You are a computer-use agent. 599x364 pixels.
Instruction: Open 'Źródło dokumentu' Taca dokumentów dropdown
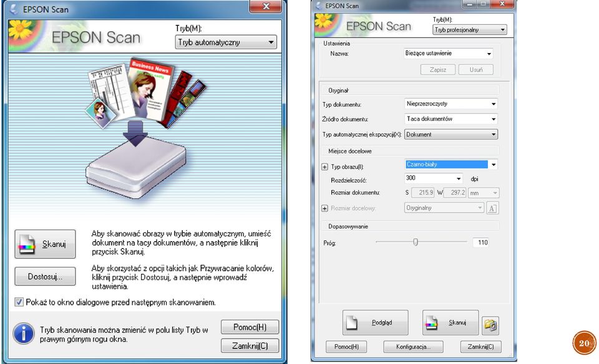(450, 119)
